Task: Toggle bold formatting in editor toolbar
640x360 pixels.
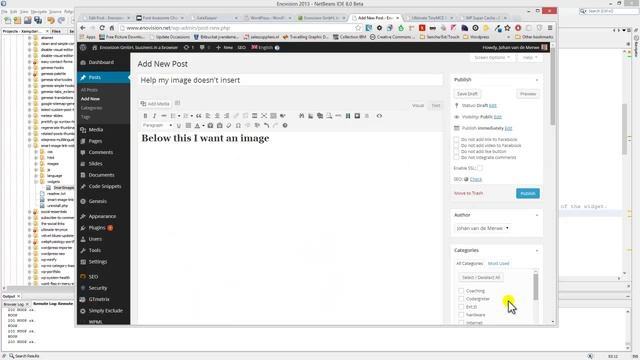Action: [x=145, y=116]
